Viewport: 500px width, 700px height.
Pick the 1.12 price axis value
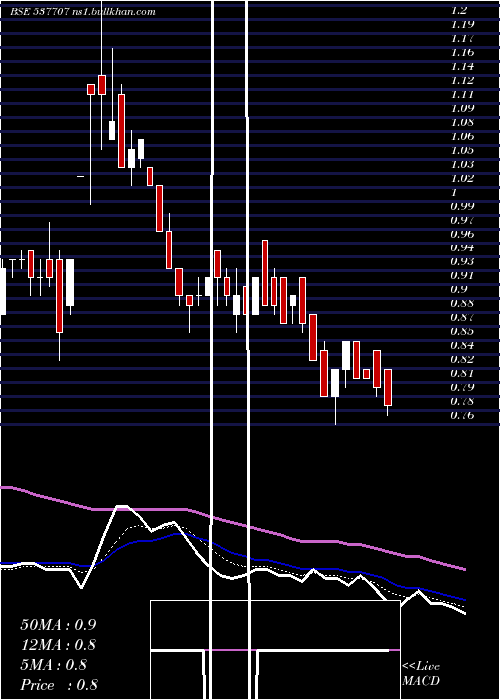tap(462, 80)
